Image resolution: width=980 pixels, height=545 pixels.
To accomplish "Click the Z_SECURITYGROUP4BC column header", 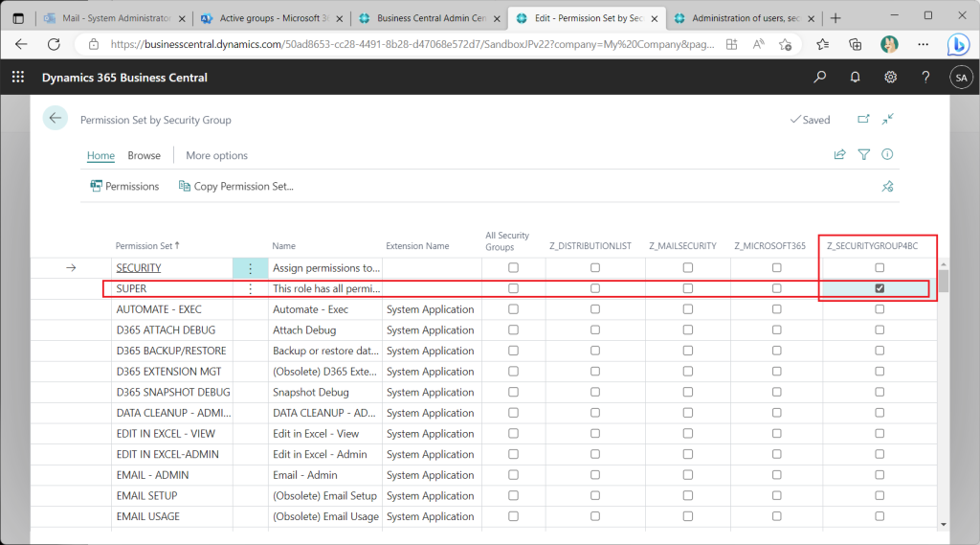I will (873, 246).
